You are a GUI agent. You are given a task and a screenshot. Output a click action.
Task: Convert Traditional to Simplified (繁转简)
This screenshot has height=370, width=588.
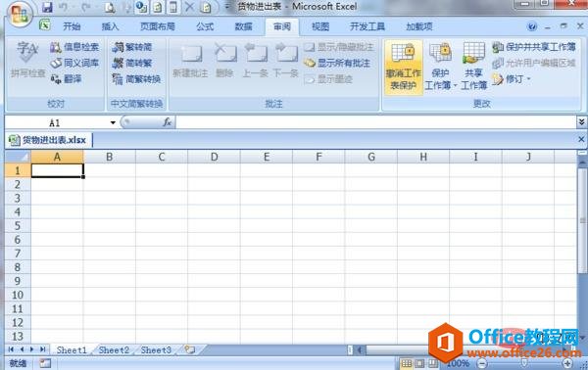click(x=132, y=47)
